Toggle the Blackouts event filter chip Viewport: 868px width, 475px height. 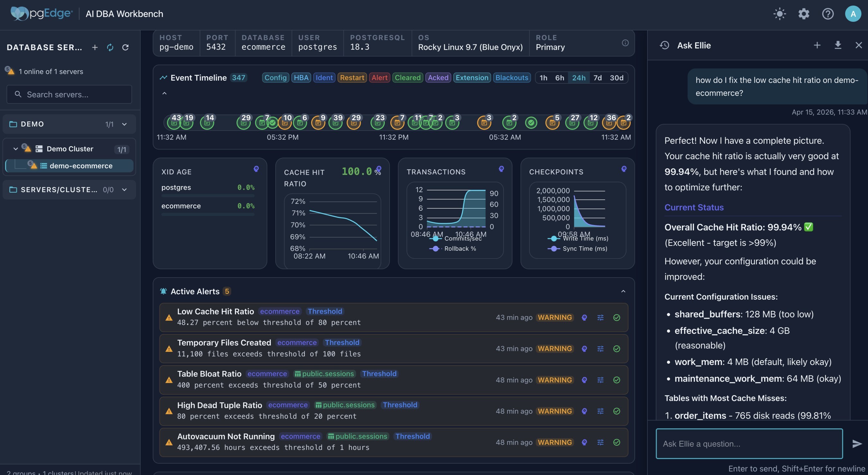pyautogui.click(x=511, y=78)
